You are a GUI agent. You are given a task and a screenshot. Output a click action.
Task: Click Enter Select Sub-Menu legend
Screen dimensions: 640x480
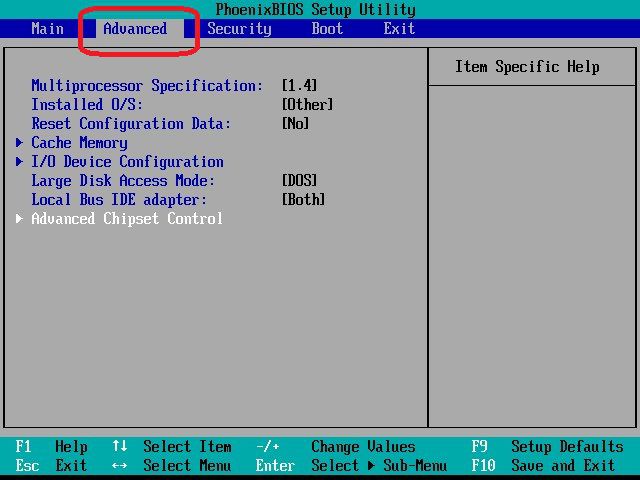[x=351, y=465]
